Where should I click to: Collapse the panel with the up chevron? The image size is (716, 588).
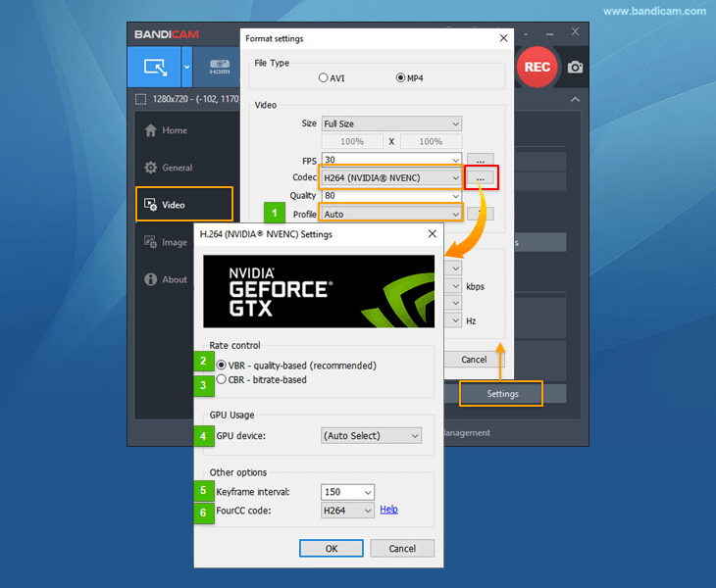[x=576, y=99]
